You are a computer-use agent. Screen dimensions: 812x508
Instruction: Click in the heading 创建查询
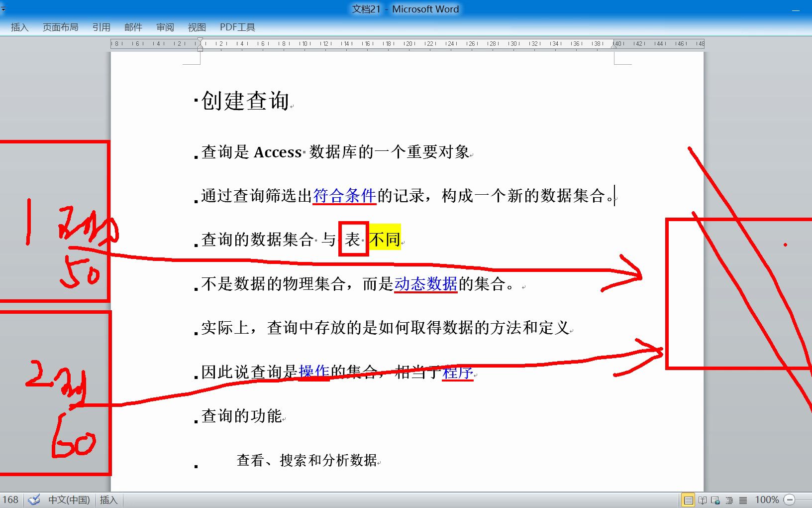[x=245, y=101]
